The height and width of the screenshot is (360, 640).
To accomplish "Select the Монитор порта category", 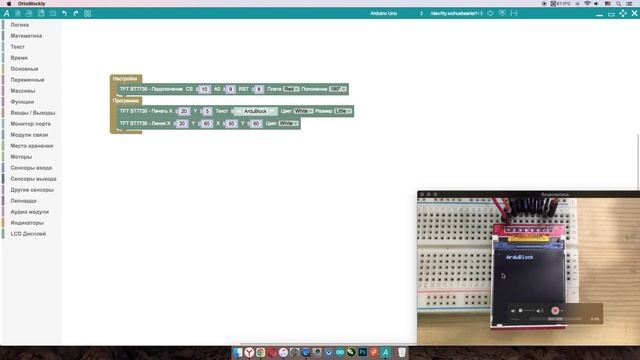I will 31,124.
